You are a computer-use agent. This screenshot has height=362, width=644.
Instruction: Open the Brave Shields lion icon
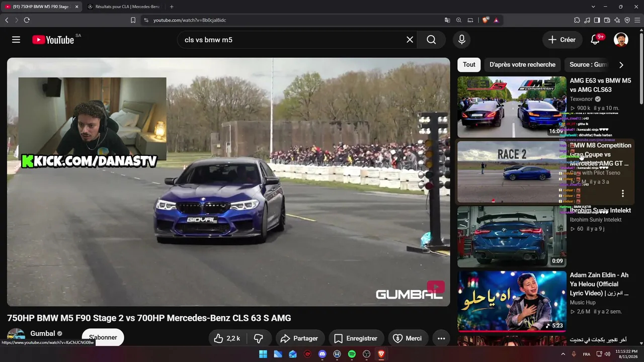pyautogui.click(x=485, y=20)
